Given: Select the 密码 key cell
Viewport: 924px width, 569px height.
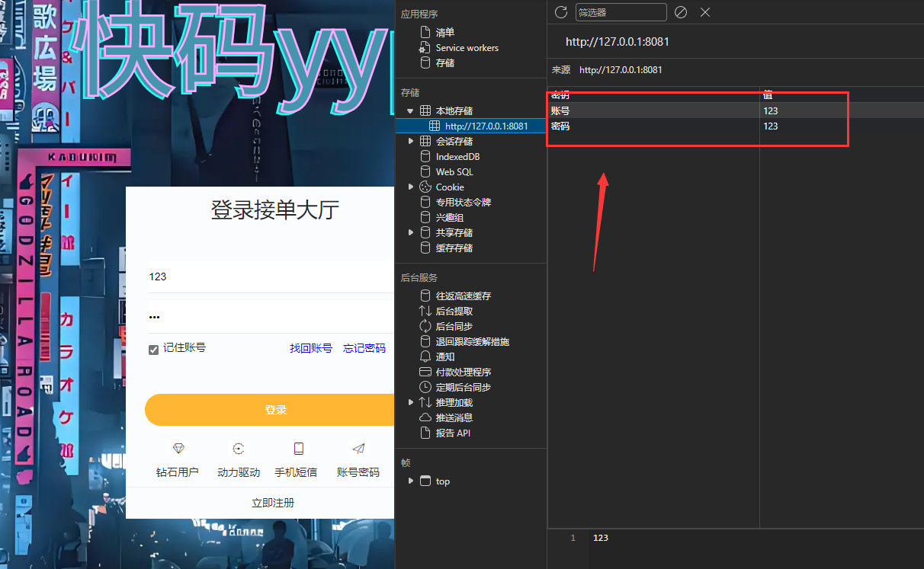Looking at the screenshot, I should [653, 126].
